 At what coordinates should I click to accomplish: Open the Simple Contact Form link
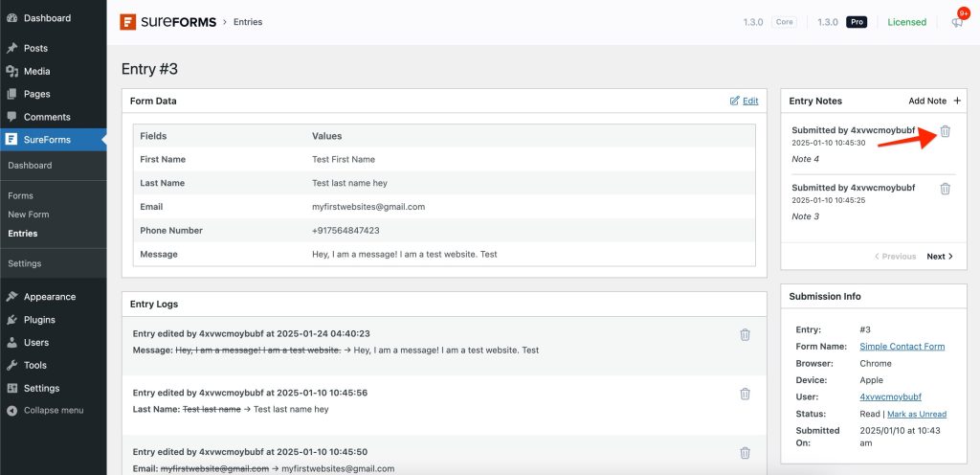902,347
